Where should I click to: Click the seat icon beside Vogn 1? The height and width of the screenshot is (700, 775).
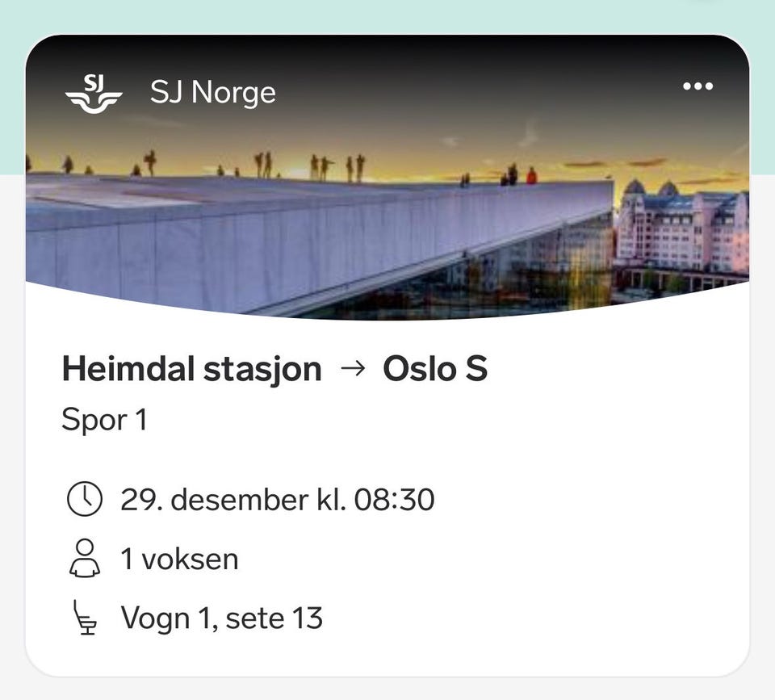pos(84,618)
